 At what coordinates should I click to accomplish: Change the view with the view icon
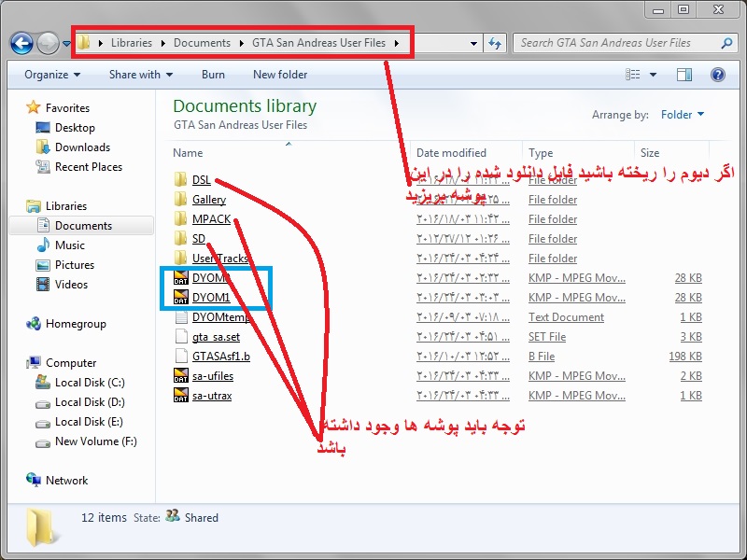click(633, 75)
